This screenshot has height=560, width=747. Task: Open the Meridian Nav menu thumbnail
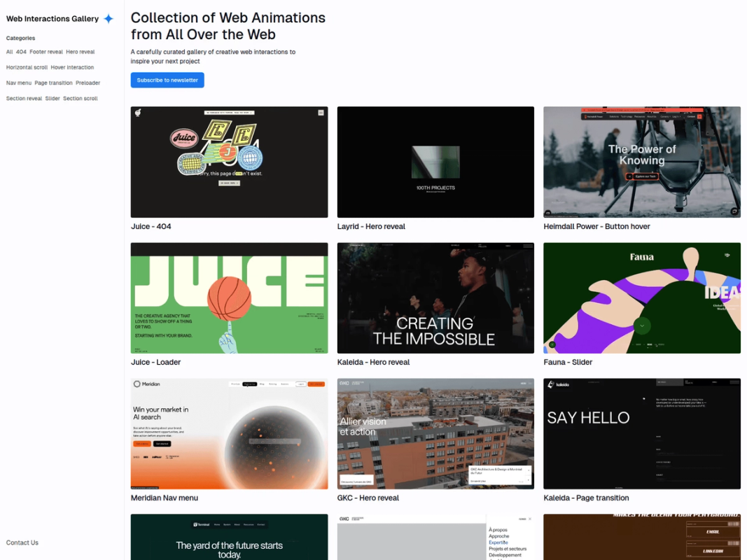[229, 434]
